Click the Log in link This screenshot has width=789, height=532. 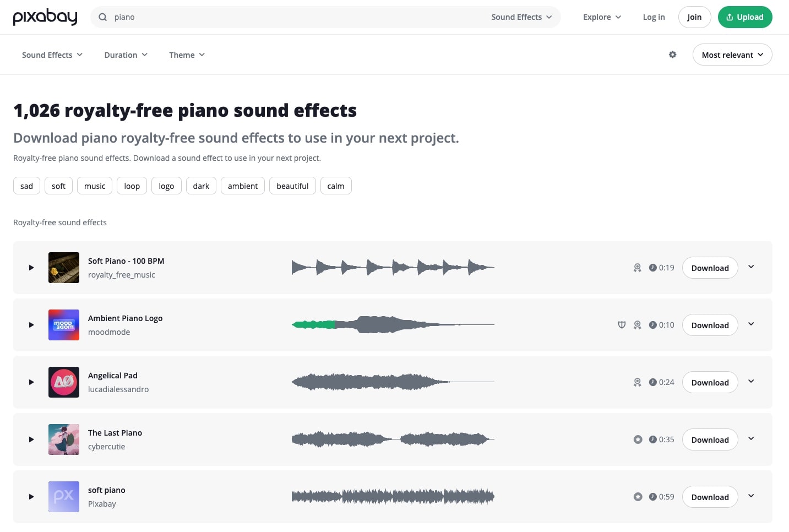tap(654, 17)
